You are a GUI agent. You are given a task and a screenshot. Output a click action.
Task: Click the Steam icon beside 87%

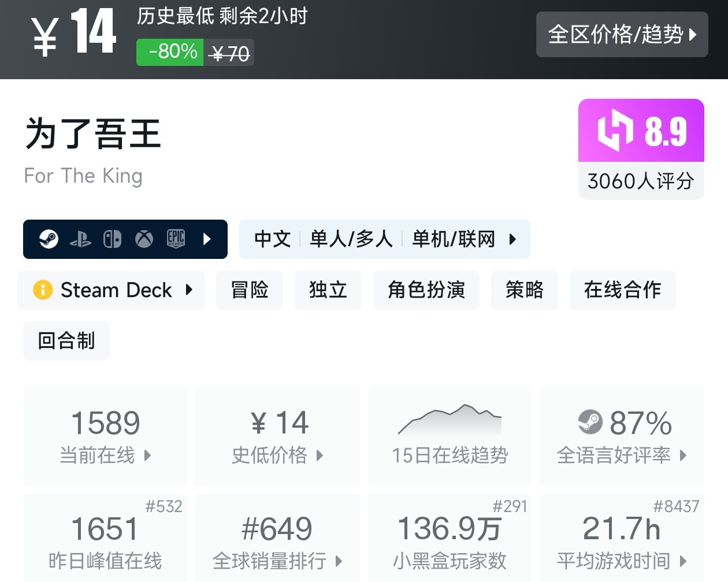click(x=590, y=422)
